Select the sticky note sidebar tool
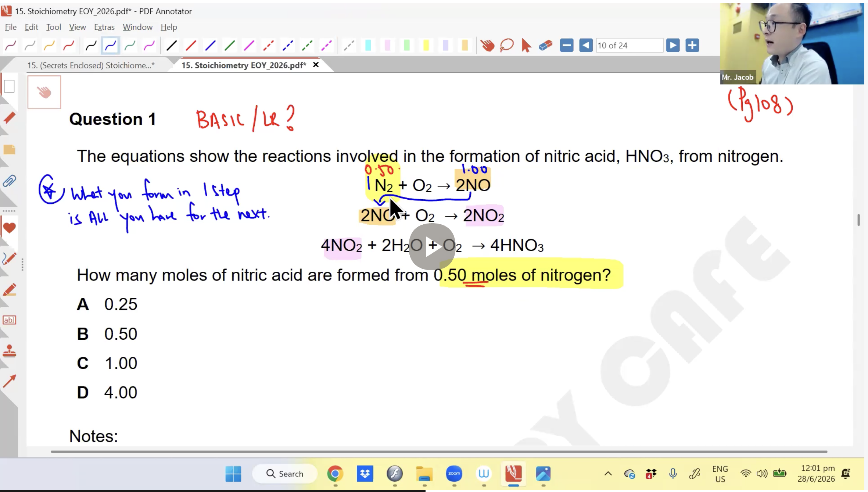Viewport: 868px width, 492px height. coord(9,149)
